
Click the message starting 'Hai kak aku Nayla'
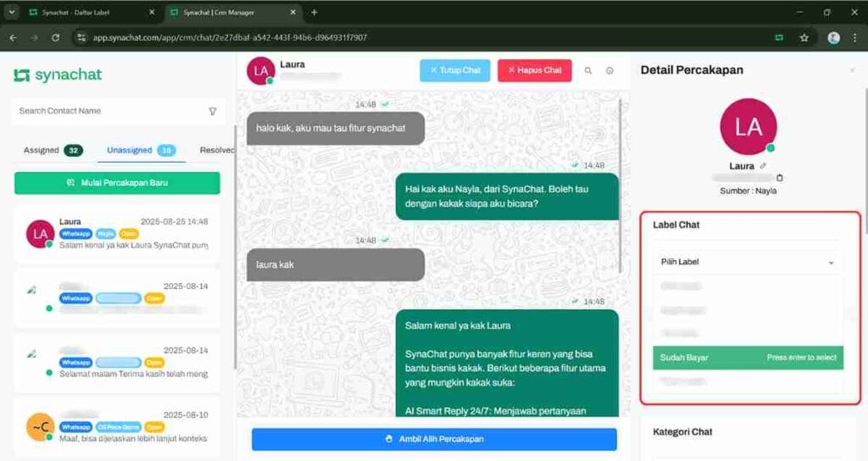(x=507, y=197)
